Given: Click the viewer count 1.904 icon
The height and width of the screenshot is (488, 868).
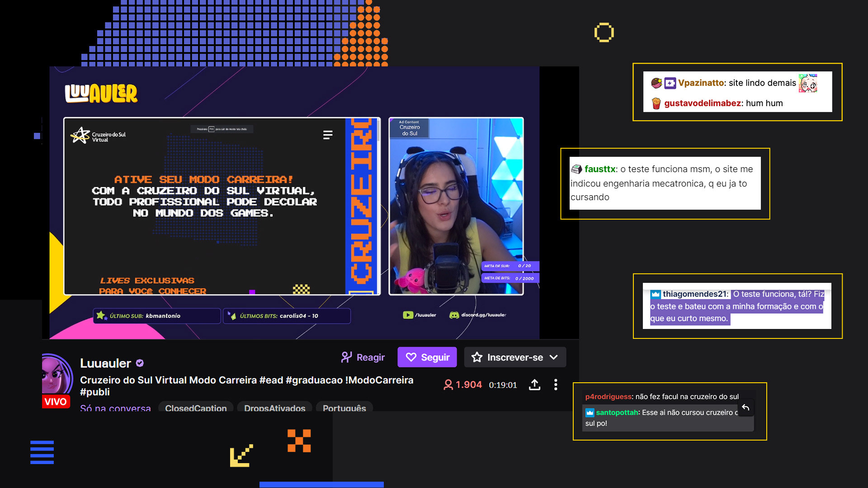Looking at the screenshot, I should [x=448, y=385].
